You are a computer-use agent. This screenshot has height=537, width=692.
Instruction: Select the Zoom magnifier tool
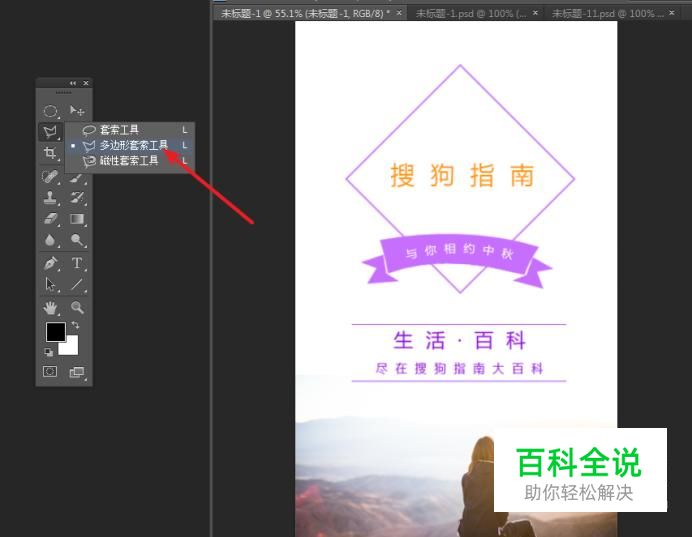click(x=77, y=308)
